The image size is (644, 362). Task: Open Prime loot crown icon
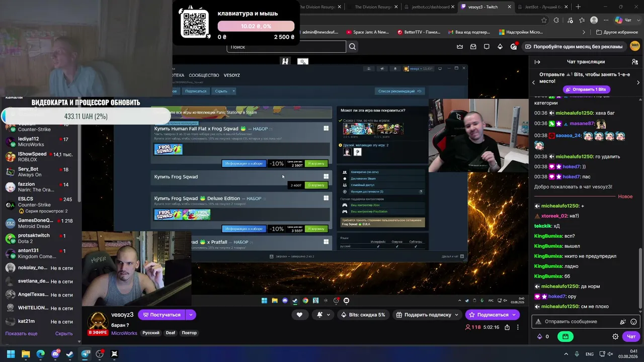point(460,47)
